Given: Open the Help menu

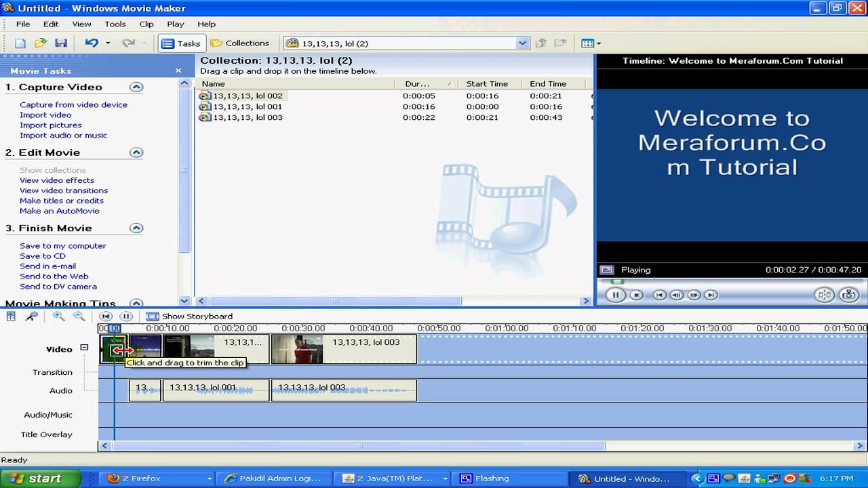Looking at the screenshot, I should tap(206, 24).
